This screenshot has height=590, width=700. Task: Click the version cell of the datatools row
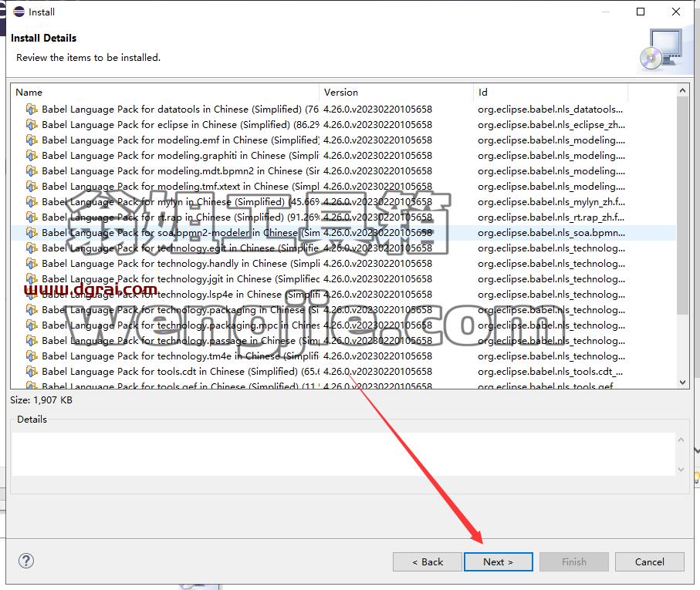(377, 110)
